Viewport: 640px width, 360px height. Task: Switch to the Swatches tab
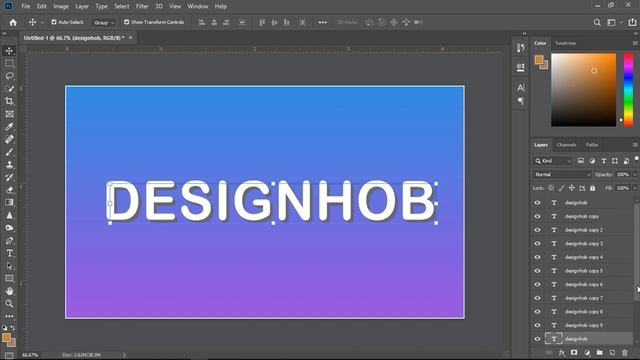click(565, 43)
